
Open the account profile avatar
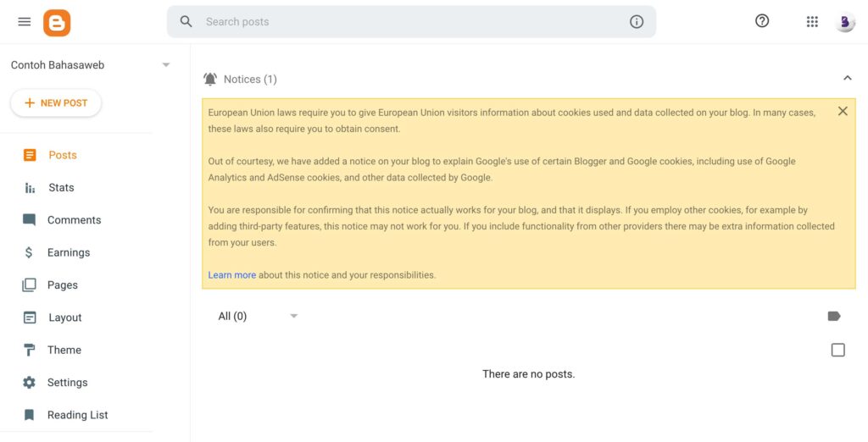click(x=845, y=22)
